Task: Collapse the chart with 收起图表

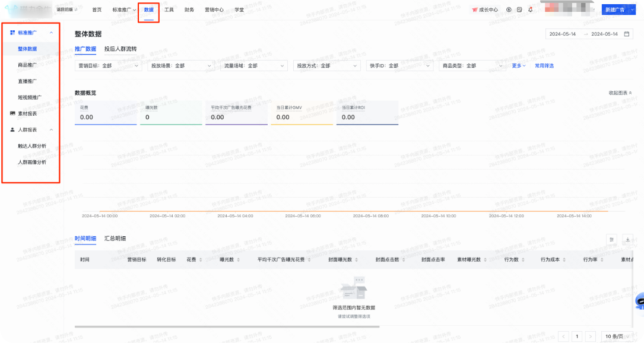Action: point(620,93)
